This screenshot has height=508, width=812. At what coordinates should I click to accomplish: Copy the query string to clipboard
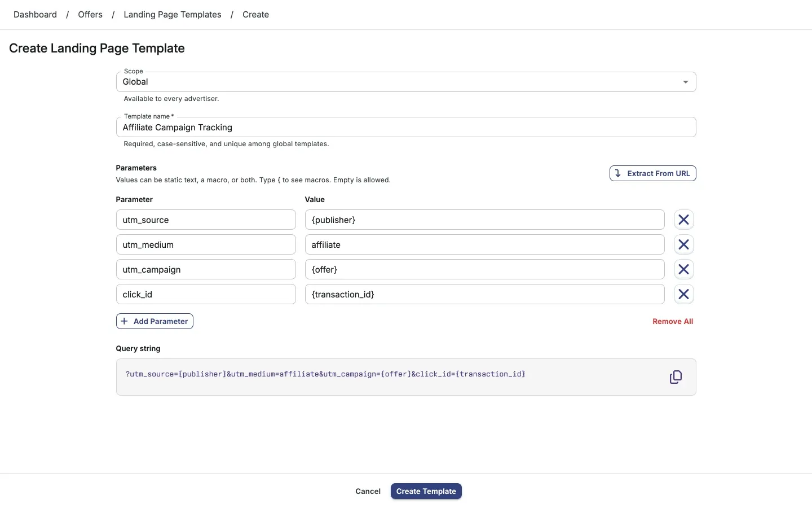(676, 377)
